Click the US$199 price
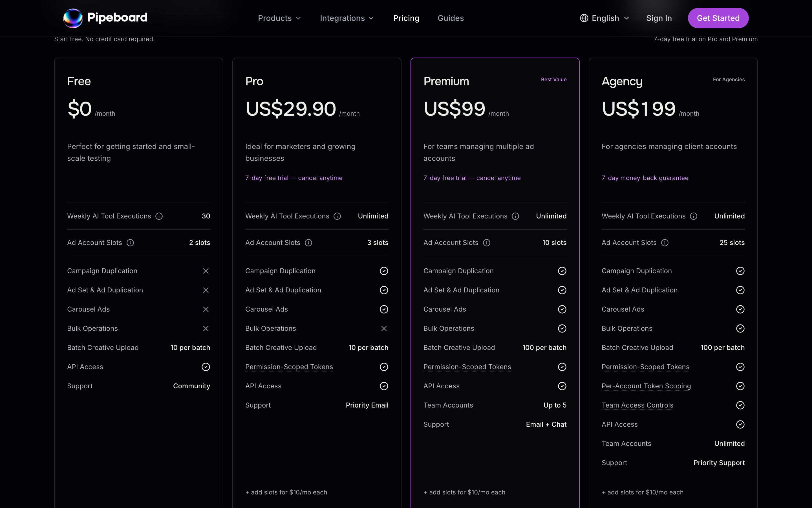The width and height of the screenshot is (812, 508). point(639,109)
